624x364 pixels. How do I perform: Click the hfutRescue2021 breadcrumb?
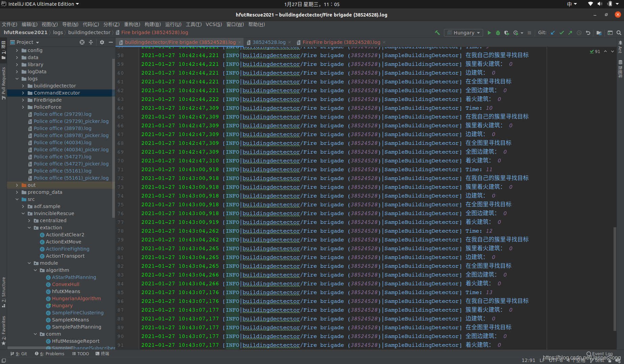tap(25, 32)
